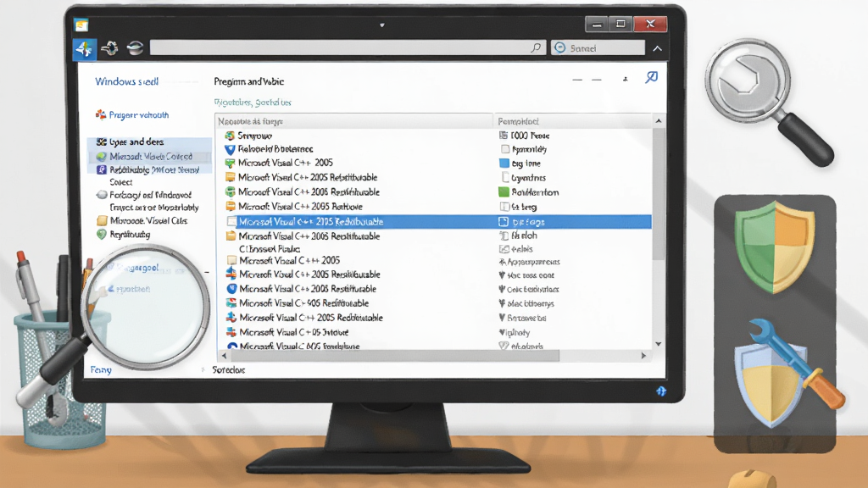868x488 pixels.
Task: Click the icon of the "Snrwowo" list row
Action: 230,136
